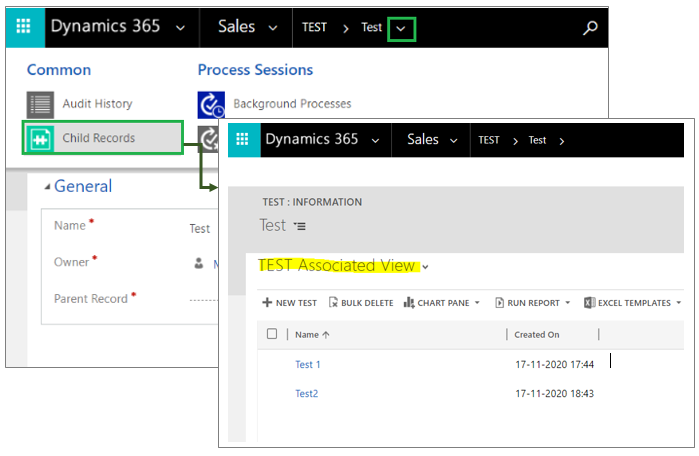The height and width of the screenshot is (456, 699).
Task: Click Common section heading
Action: 59,70
